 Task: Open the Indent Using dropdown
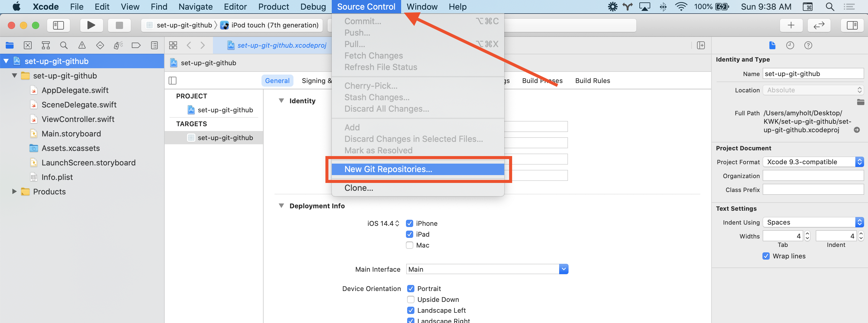tap(813, 222)
